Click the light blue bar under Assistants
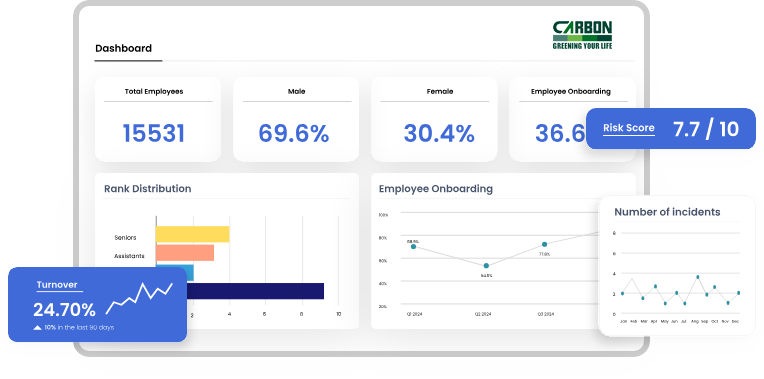Viewport: 764px width, 379px height. pyautogui.click(x=175, y=272)
